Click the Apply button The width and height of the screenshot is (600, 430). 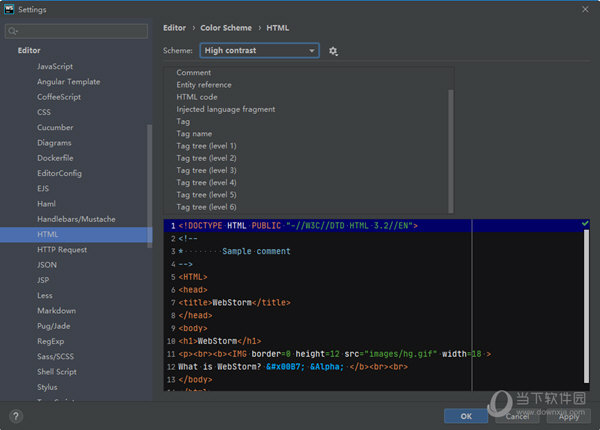click(x=569, y=416)
